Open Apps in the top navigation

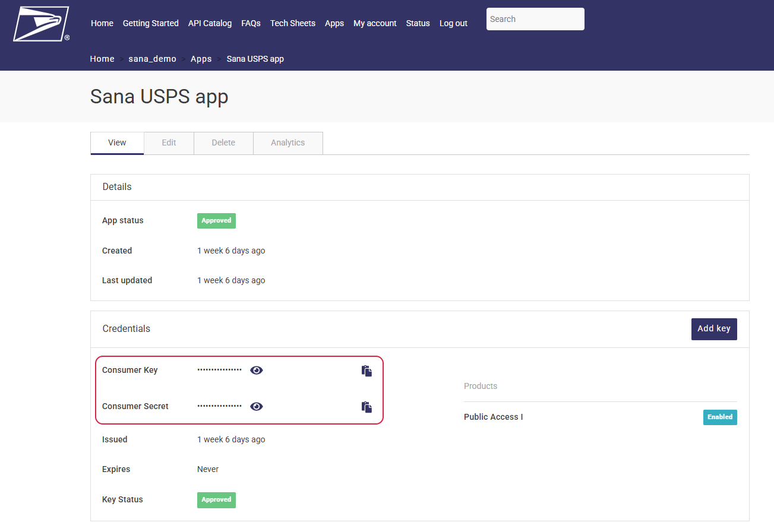point(334,23)
